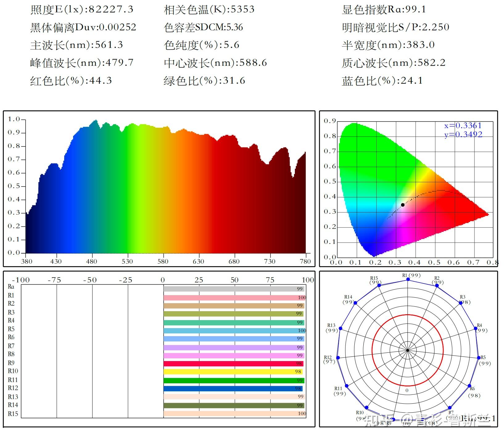This screenshot has height=441, width=504.
Task: Click the x=0.3361 chromaticity coordinate
Action: coord(463,126)
